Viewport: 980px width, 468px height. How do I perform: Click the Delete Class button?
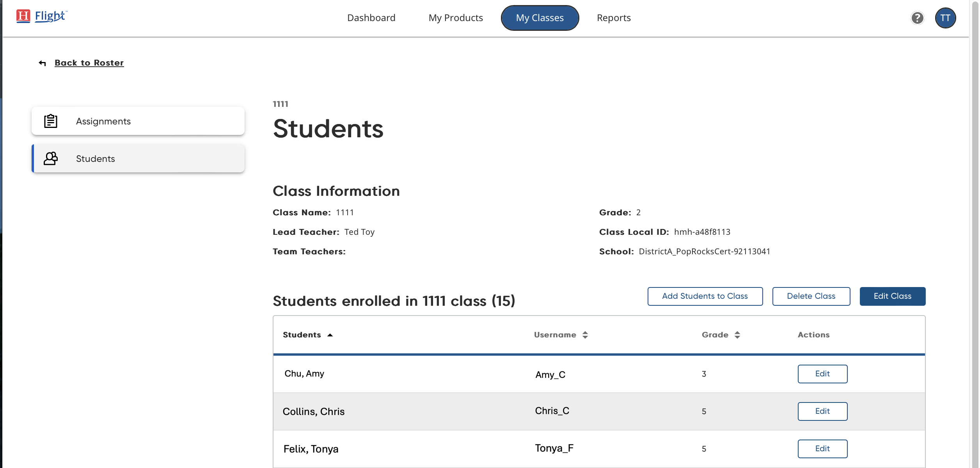tap(811, 296)
